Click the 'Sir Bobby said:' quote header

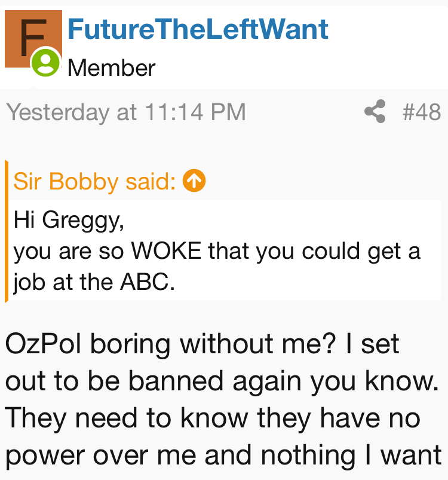94,181
